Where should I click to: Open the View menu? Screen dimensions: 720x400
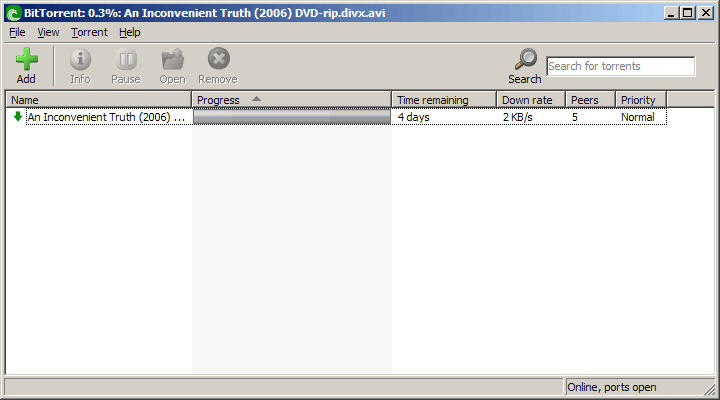pos(48,32)
